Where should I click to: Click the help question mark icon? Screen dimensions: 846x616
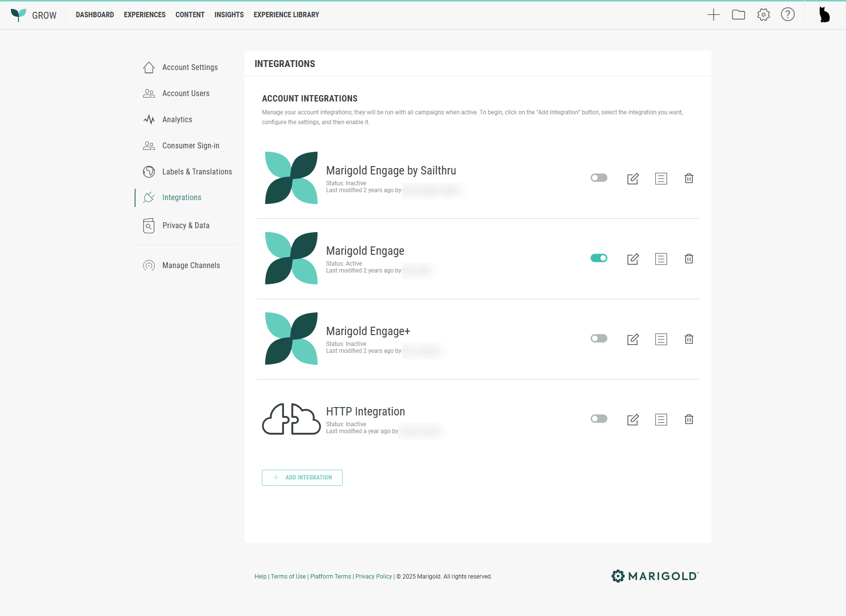coord(787,15)
